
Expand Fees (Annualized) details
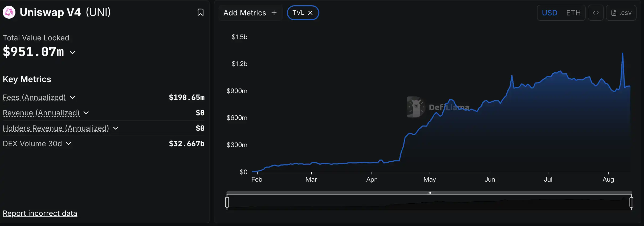(x=72, y=97)
